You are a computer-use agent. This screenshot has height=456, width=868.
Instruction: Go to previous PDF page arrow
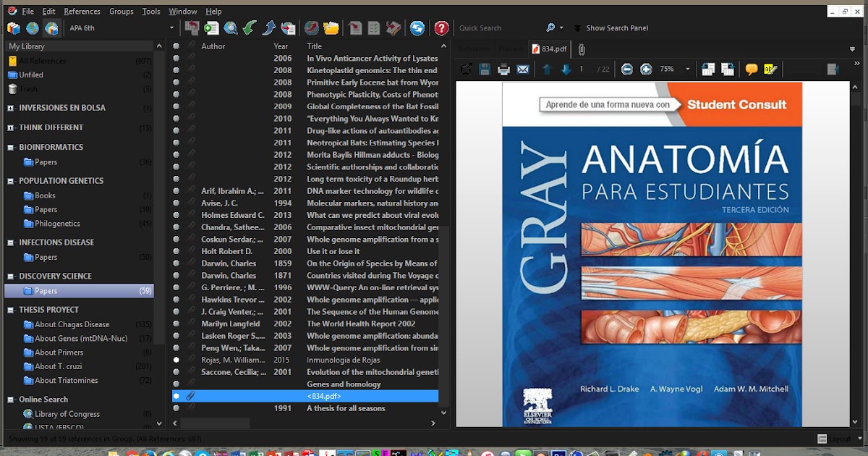point(547,69)
